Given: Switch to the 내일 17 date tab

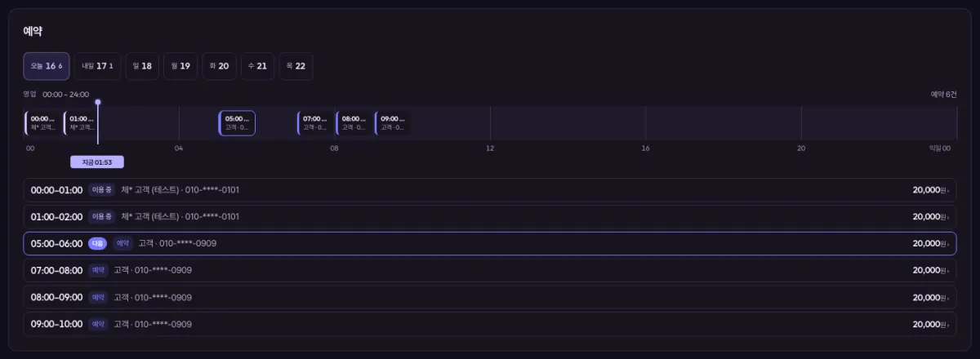Looking at the screenshot, I should click(x=97, y=66).
